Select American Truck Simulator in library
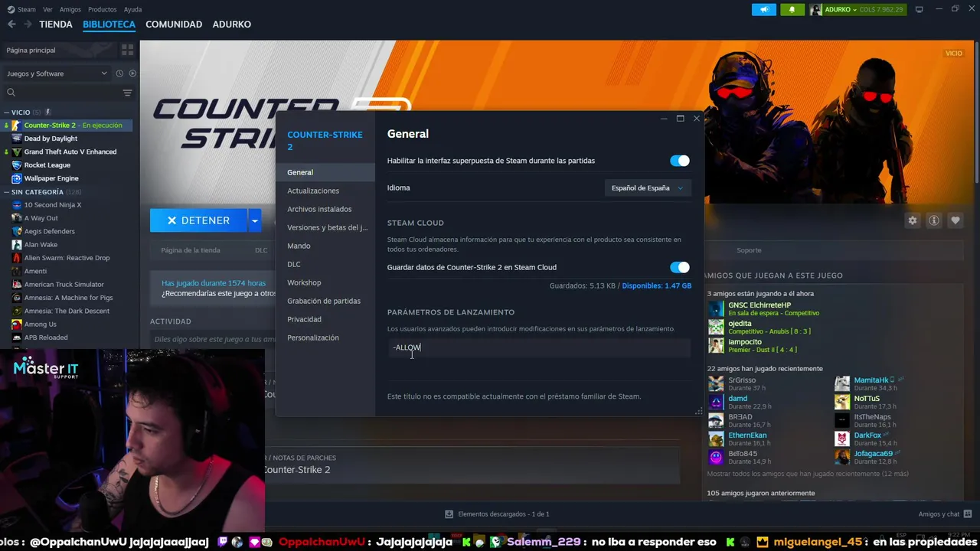 click(64, 285)
